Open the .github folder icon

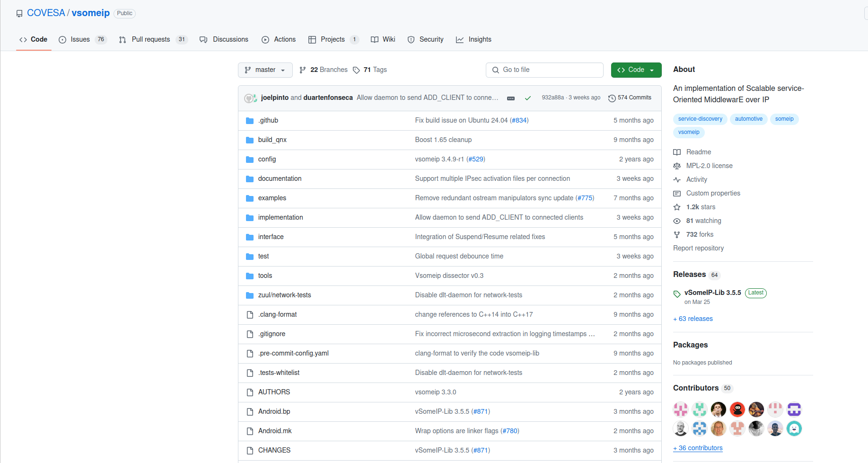250,121
